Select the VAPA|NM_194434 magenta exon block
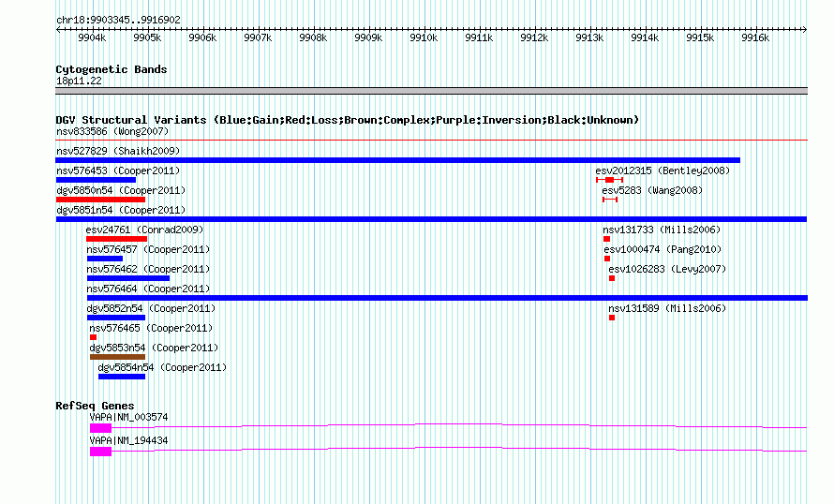Image resolution: width=834 pixels, height=504 pixels. (x=100, y=452)
